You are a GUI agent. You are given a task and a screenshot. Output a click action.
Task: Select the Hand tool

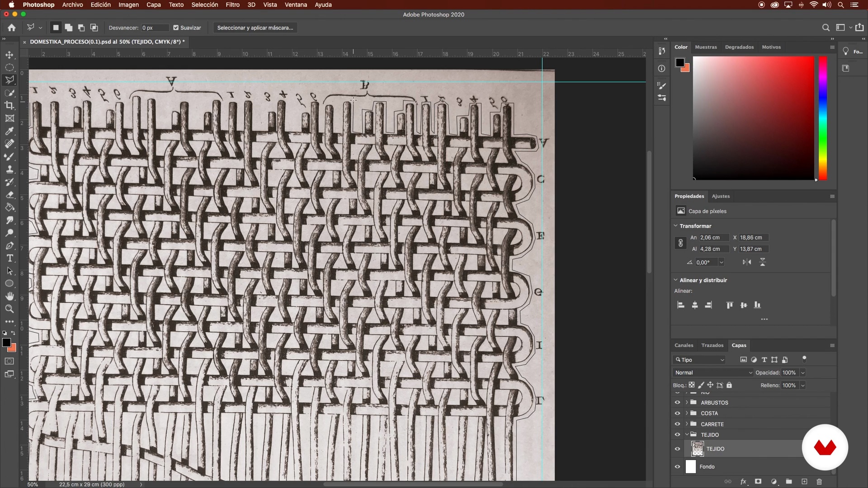point(9,296)
